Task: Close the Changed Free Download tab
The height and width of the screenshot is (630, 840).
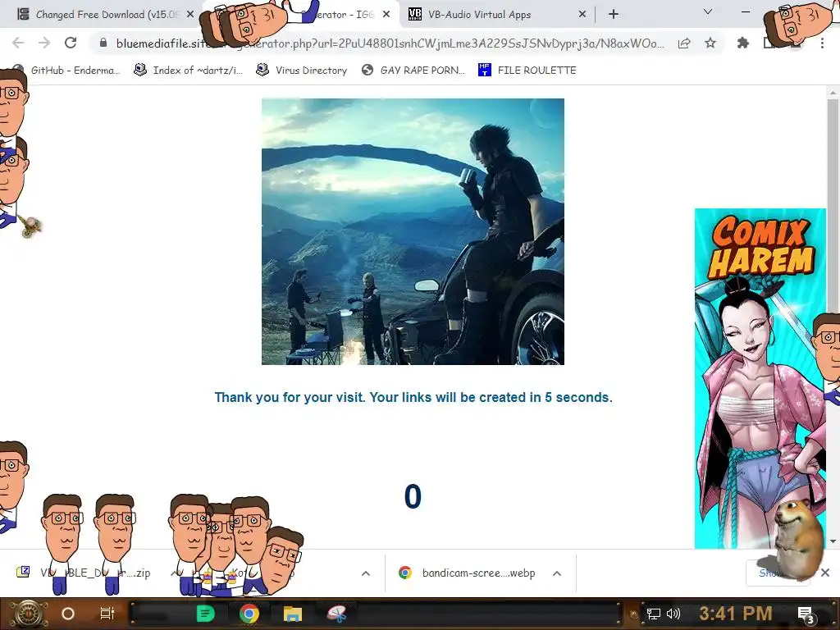Action: pyautogui.click(x=190, y=15)
